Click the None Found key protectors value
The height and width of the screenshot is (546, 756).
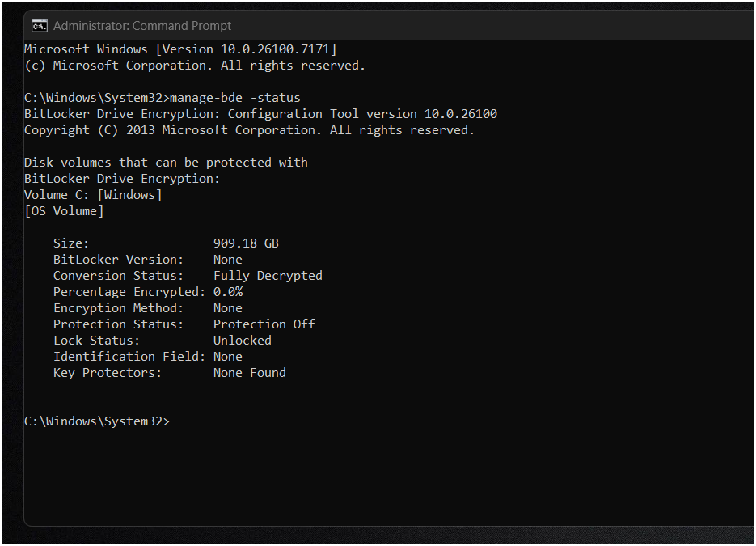250,373
